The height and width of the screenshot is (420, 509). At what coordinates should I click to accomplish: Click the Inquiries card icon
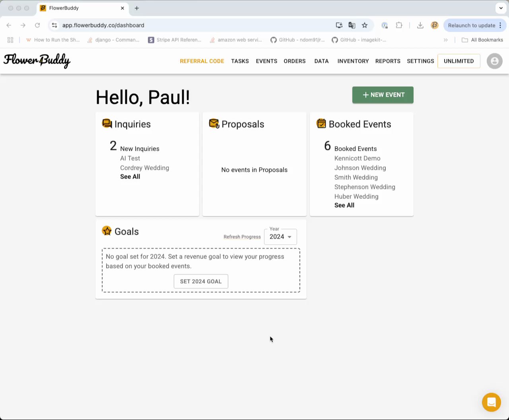point(107,124)
